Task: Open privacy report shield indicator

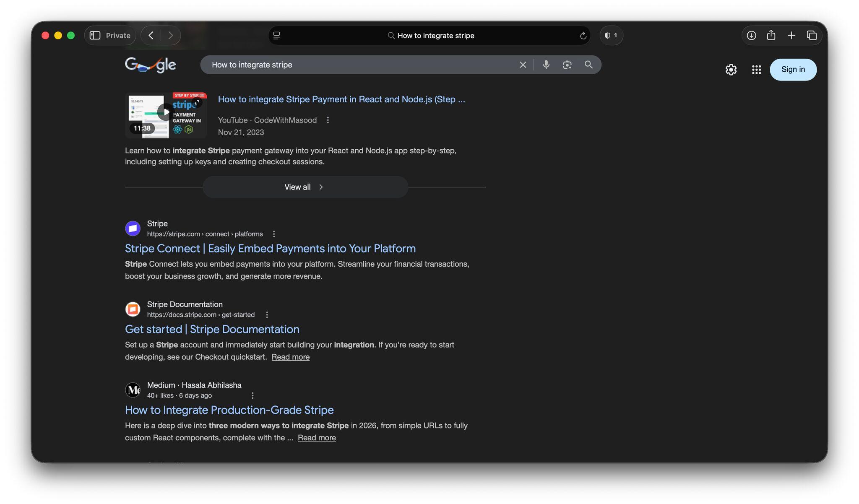Action: 611,36
